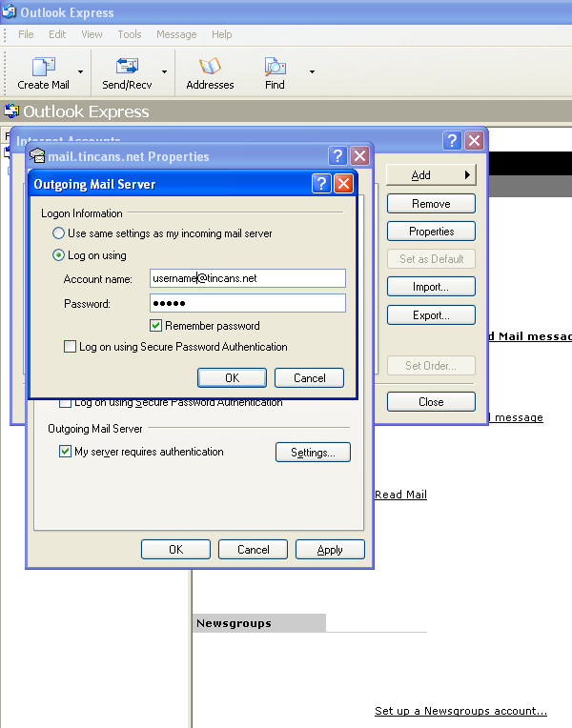
Task: Close the Outgoing Mail Server dialog
Action: tap(343, 184)
